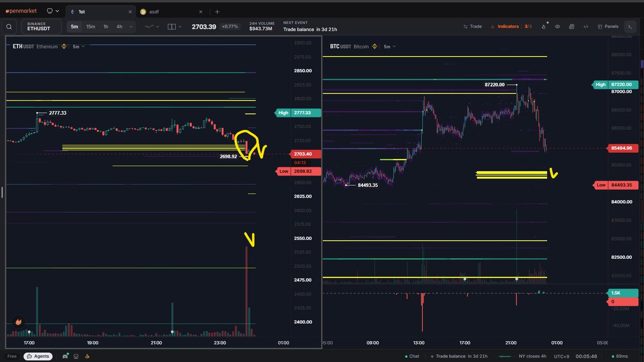Click the Free plan label in the status bar
The image size is (644, 362).
(12, 356)
